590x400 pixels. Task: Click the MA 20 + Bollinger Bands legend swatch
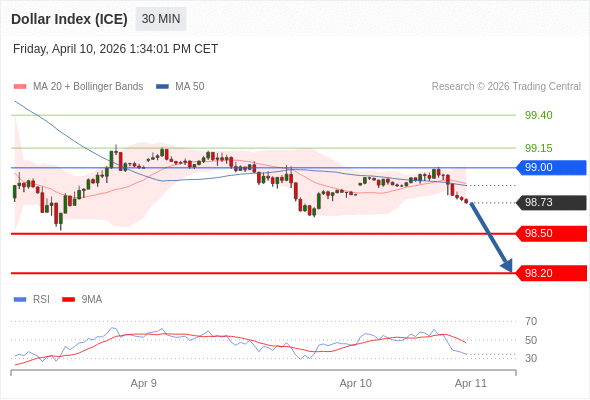pyautogui.click(x=20, y=87)
